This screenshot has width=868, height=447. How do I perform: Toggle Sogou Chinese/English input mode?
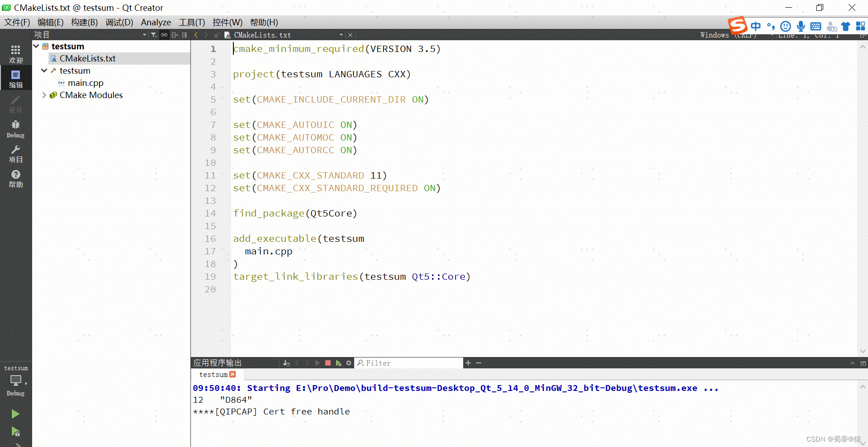click(756, 26)
